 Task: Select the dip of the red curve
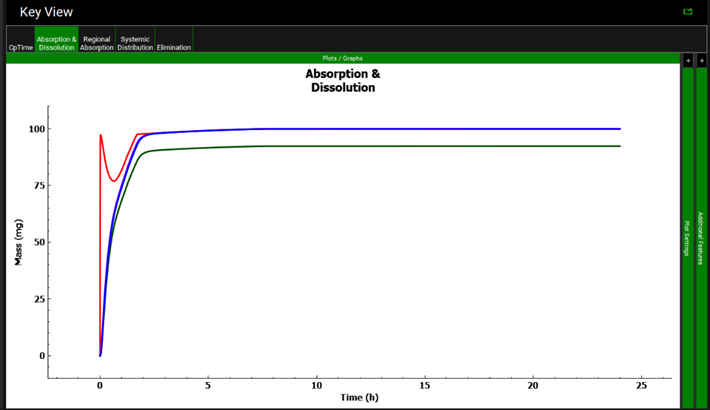(114, 181)
